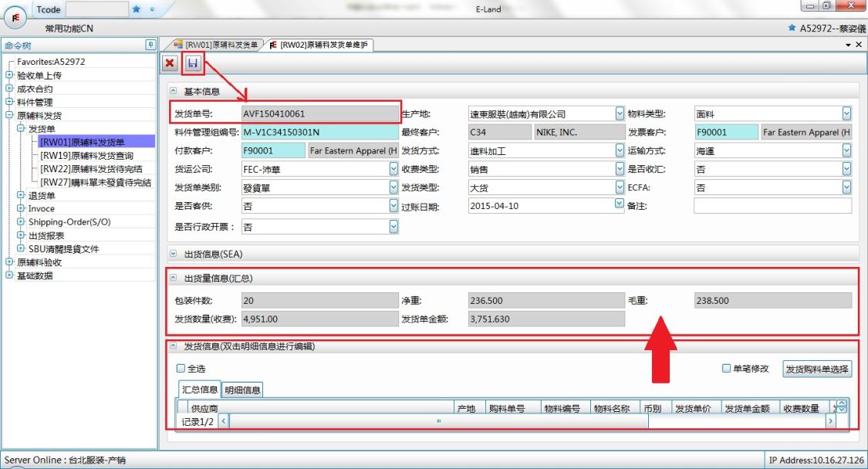The image size is (868, 469).
Task: Enable the 单笔修改 checkbox
Action: click(726, 369)
